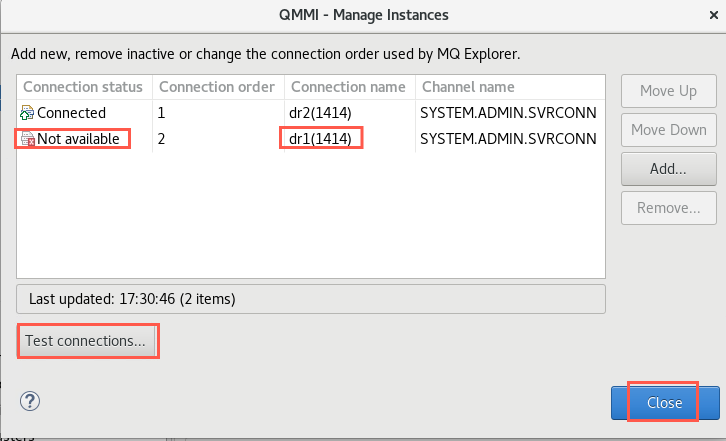Select the dr1(1414) connection name cell
Image resolution: width=726 pixels, height=441 pixels.
(320, 139)
